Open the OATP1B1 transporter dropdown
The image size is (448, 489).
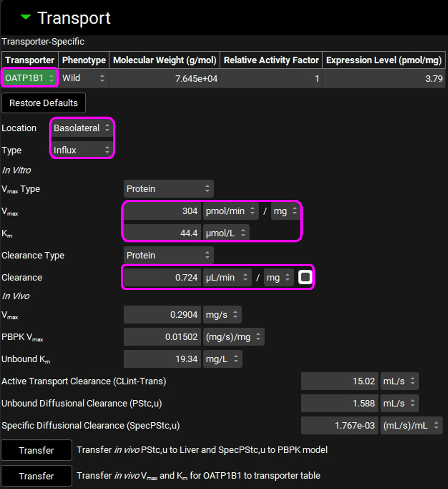click(30, 78)
